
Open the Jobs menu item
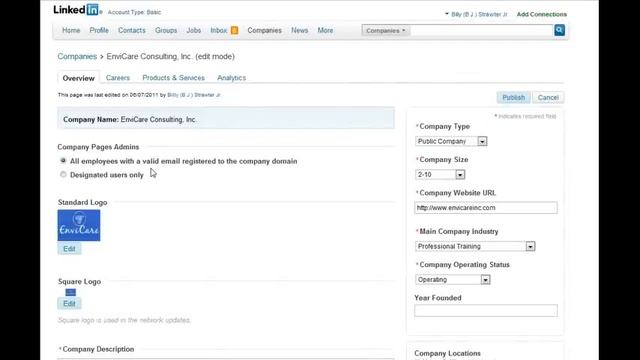194,30
